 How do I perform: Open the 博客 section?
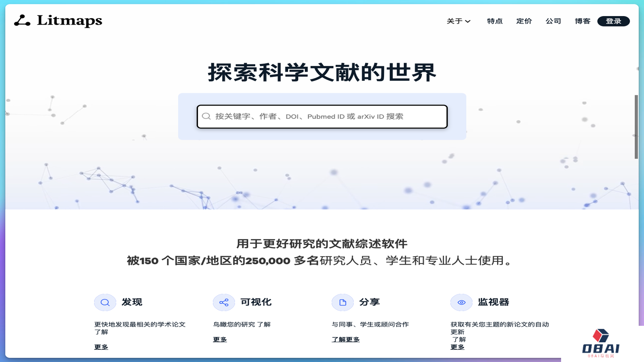click(582, 21)
